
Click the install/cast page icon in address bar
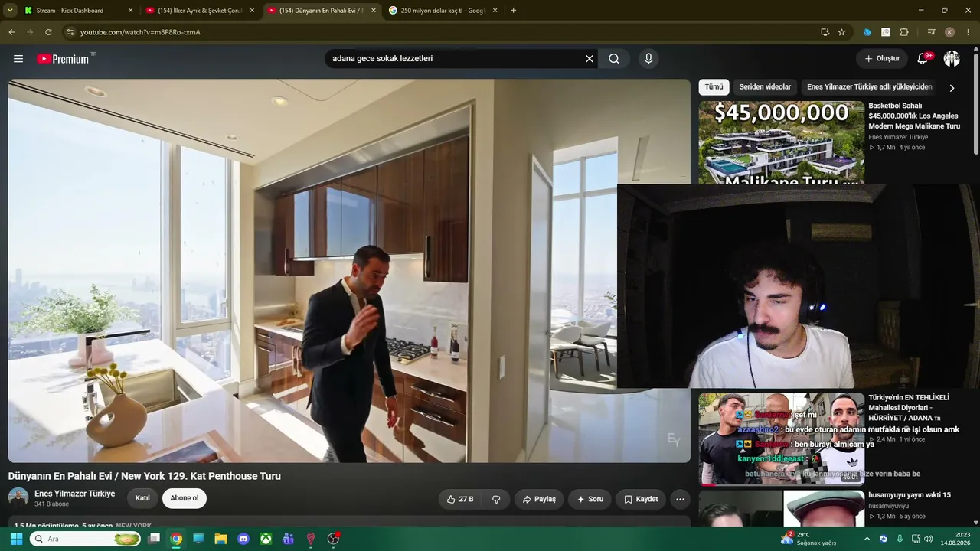coord(825,32)
